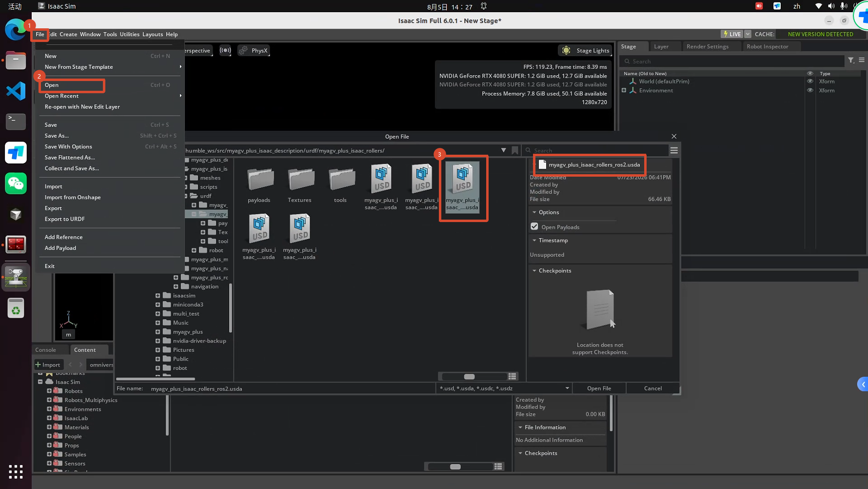Switch to the Render Settings tab
This screenshot has height=489, width=868.
pyautogui.click(x=707, y=46)
